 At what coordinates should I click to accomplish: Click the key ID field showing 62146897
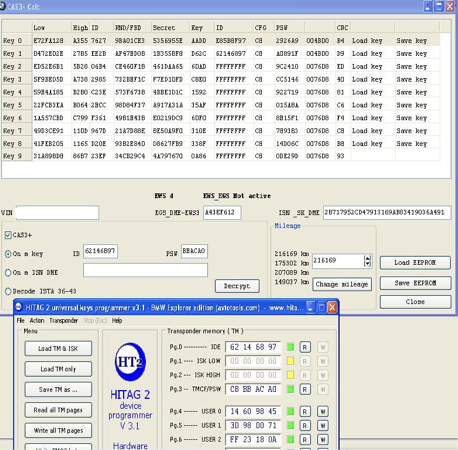[100, 251]
